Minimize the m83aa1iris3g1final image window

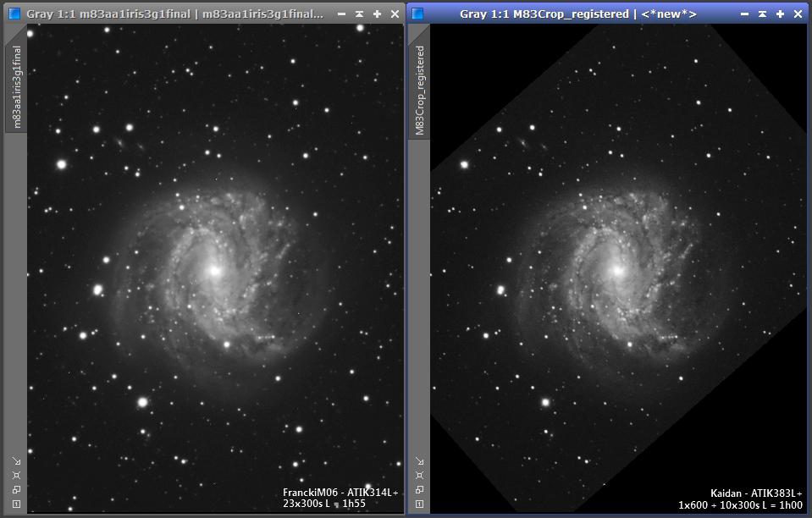click(342, 14)
